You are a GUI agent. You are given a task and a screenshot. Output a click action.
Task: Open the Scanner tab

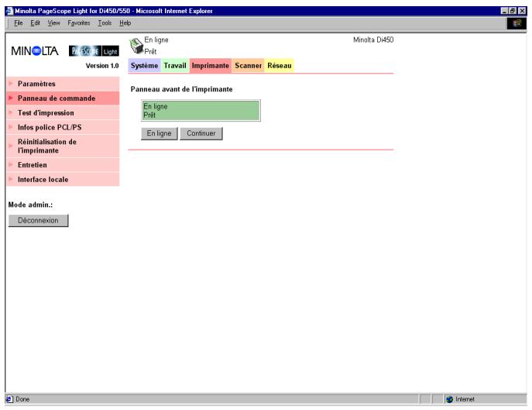pyautogui.click(x=249, y=66)
